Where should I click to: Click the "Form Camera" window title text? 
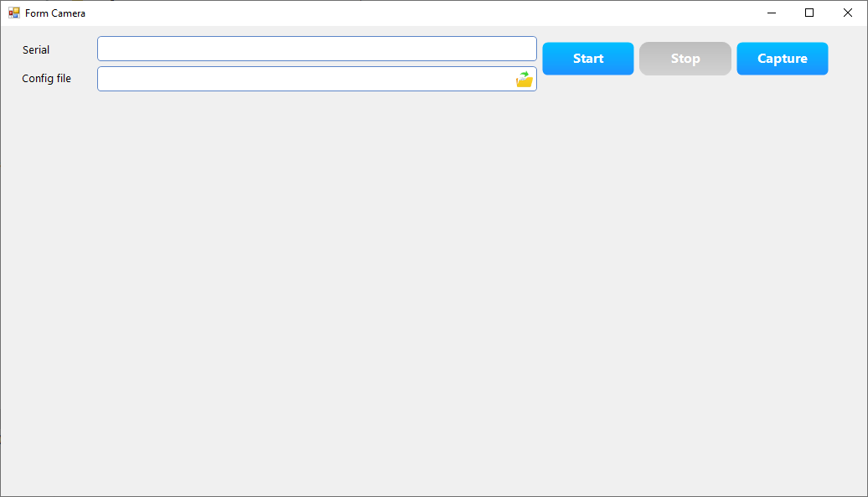click(x=55, y=13)
